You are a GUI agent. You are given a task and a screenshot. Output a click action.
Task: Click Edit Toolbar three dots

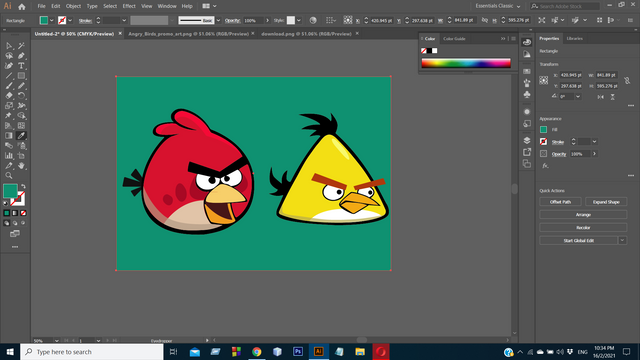click(x=15, y=247)
